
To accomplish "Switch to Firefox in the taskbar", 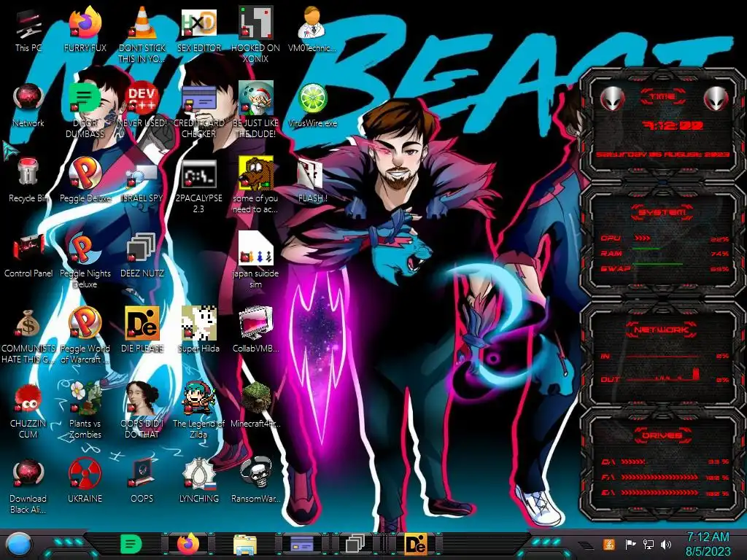I will tap(188, 544).
